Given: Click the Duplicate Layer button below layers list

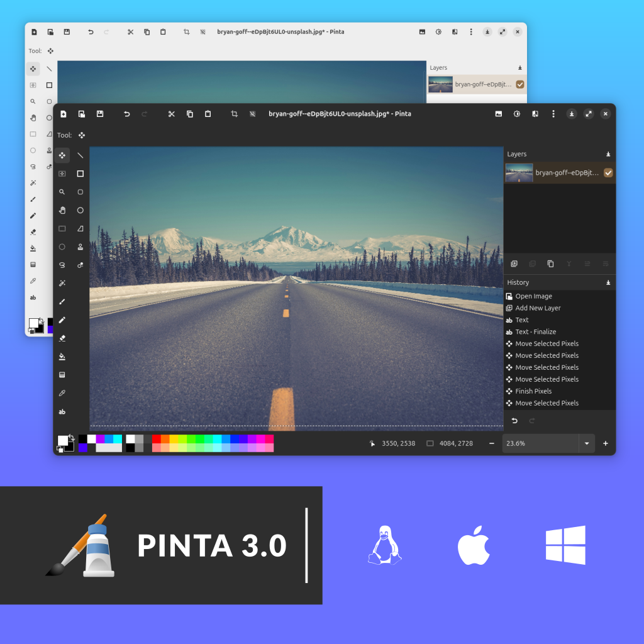Looking at the screenshot, I should [x=550, y=264].
